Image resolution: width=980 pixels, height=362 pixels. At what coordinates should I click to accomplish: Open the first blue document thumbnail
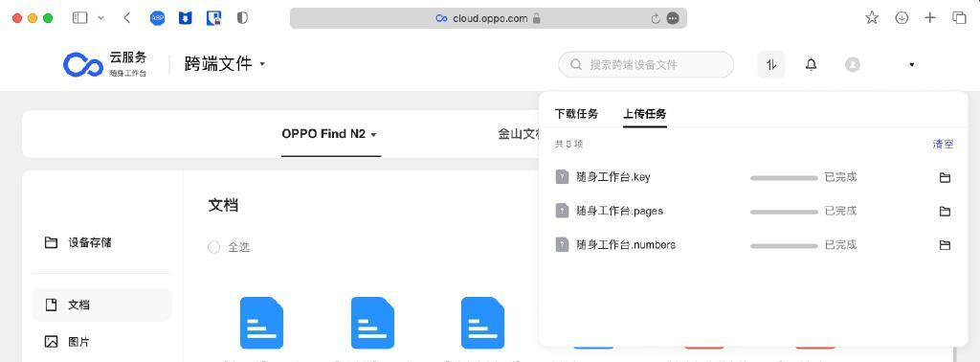click(262, 323)
